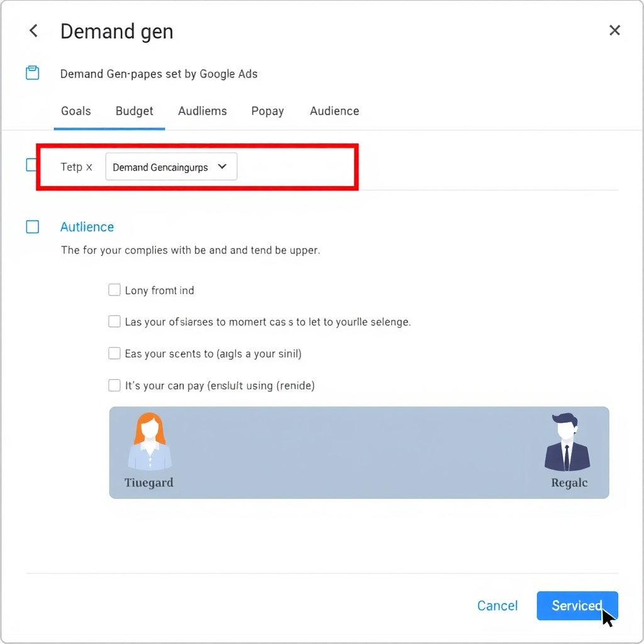Click the Tiuegard label

[x=148, y=482]
